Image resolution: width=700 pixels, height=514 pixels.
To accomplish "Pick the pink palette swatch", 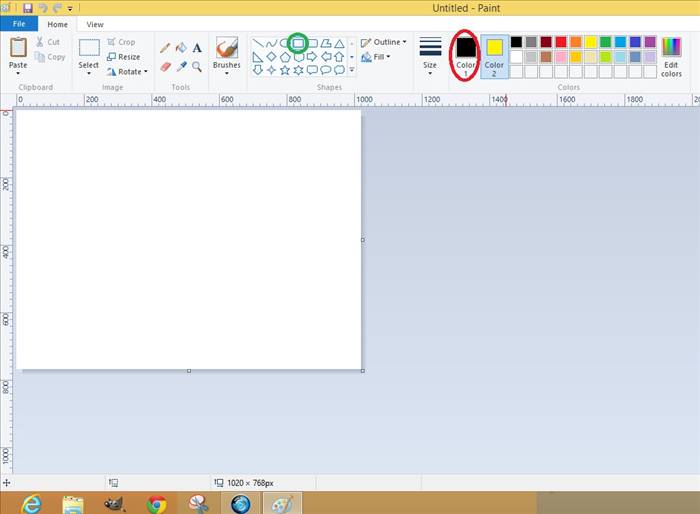I will (561, 57).
